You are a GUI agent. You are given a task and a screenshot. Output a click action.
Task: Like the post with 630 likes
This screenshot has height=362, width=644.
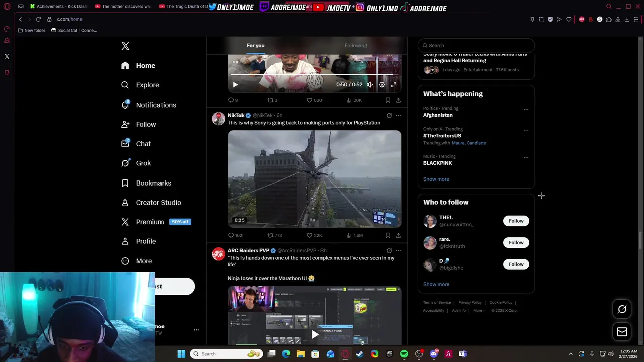tap(314, 100)
